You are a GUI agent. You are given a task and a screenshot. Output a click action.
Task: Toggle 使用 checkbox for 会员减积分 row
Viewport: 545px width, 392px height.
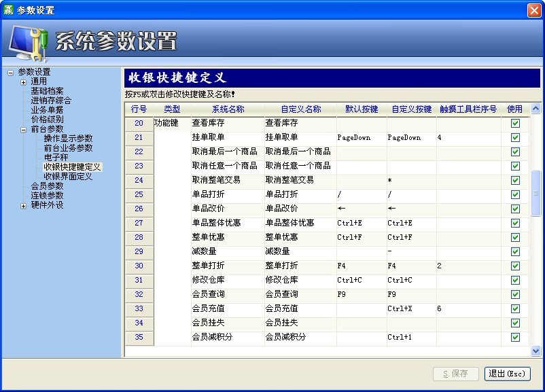(515, 337)
